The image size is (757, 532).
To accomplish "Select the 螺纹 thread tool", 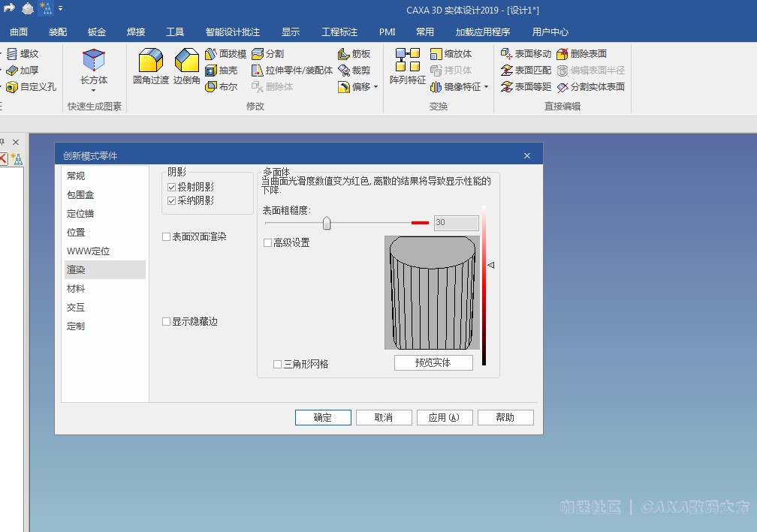I will point(23,53).
